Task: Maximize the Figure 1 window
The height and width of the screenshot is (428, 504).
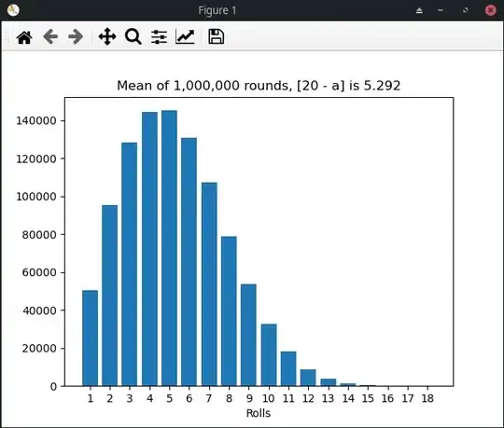Action: (465, 10)
